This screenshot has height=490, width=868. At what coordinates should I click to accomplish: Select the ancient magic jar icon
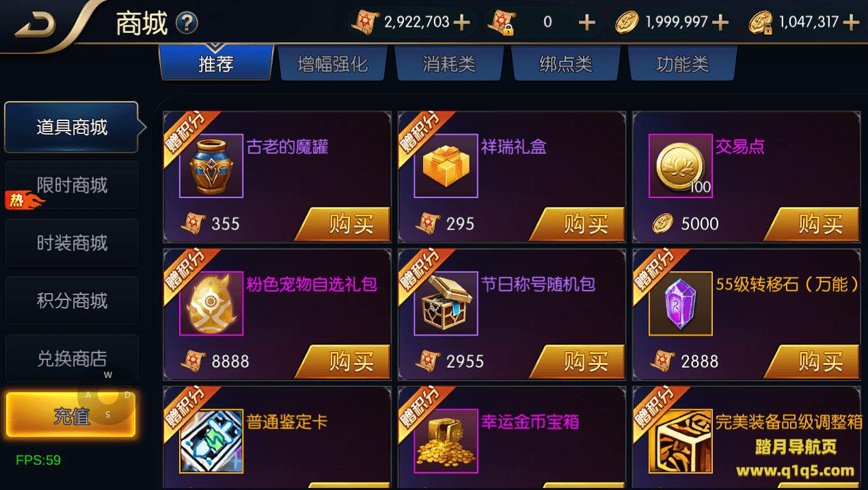[x=211, y=166]
